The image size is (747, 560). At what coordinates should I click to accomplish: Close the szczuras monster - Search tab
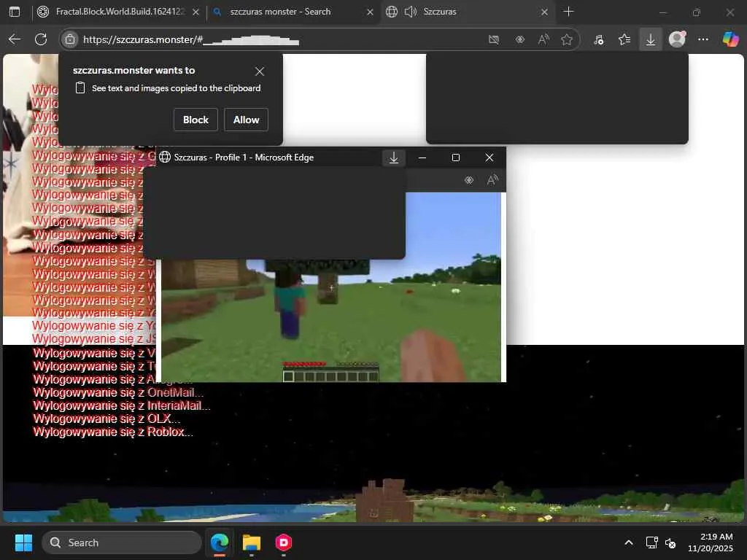pyautogui.click(x=370, y=12)
